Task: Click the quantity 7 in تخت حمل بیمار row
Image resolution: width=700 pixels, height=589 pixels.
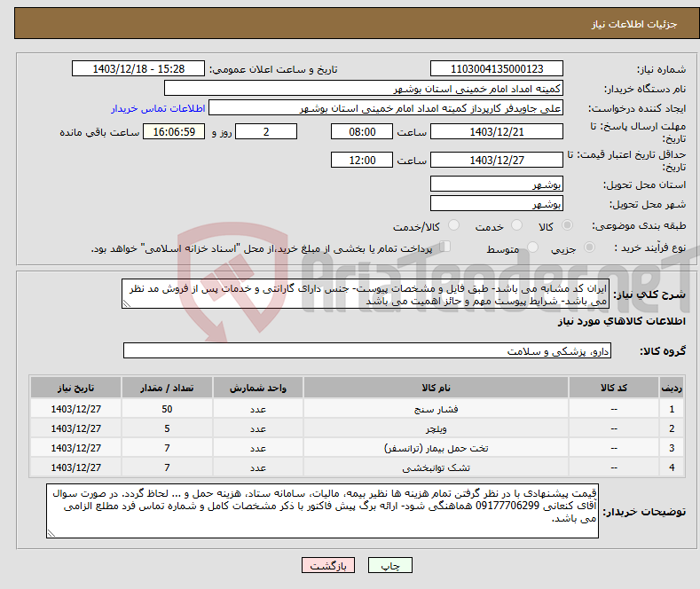Action: (167, 448)
